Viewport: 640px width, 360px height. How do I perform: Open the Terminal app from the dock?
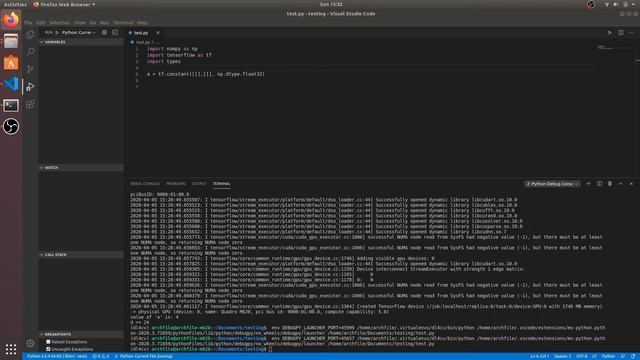click(11, 105)
